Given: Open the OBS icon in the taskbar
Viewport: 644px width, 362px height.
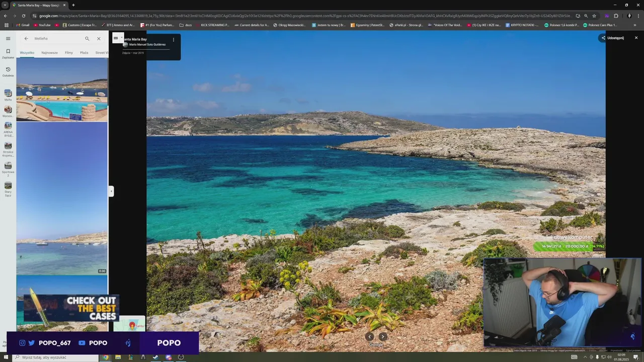Looking at the screenshot, I should pos(181,357).
